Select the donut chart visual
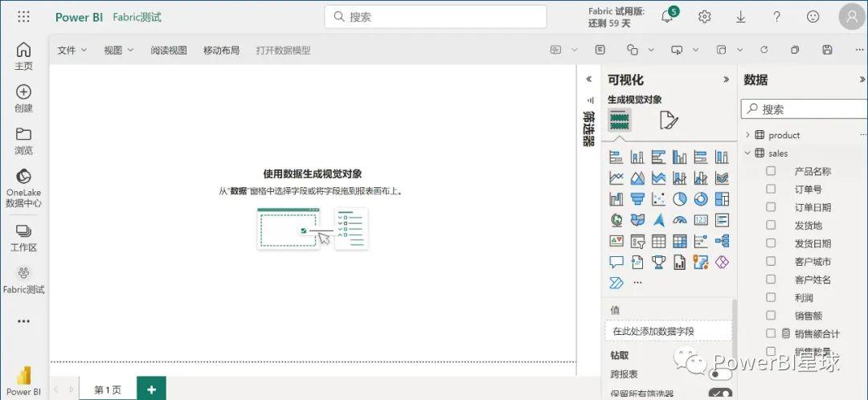Image resolution: width=868 pixels, height=400 pixels. 700,199
